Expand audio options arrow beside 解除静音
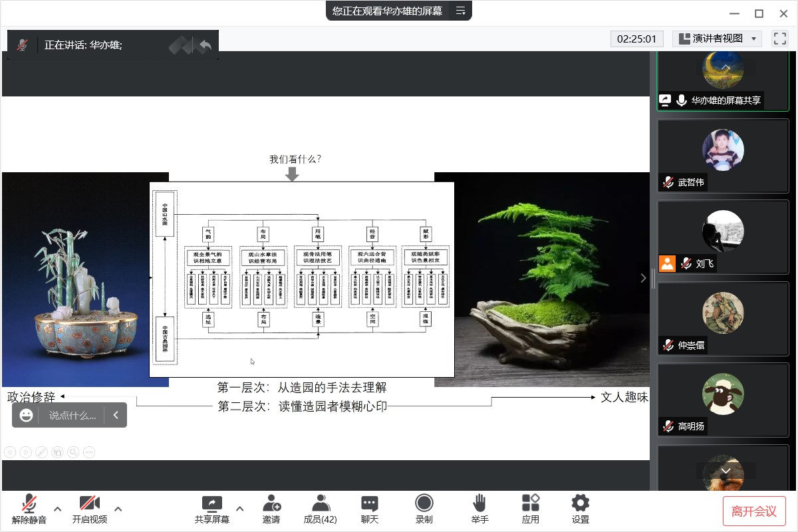 click(x=57, y=509)
